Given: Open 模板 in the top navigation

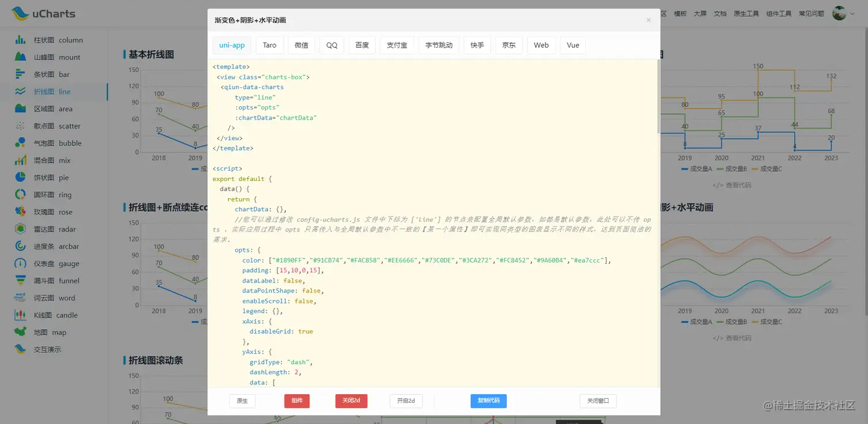Looking at the screenshot, I should (680, 14).
